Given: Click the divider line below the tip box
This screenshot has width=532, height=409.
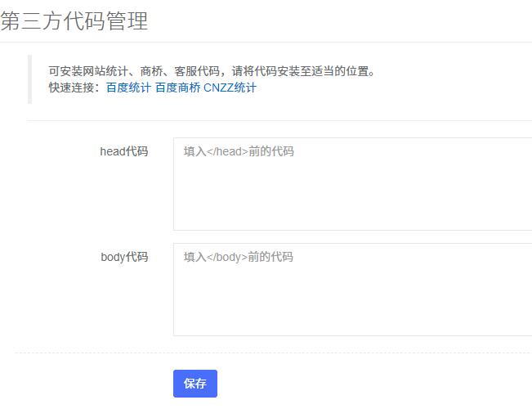Looking at the screenshot, I should (x=278, y=121).
